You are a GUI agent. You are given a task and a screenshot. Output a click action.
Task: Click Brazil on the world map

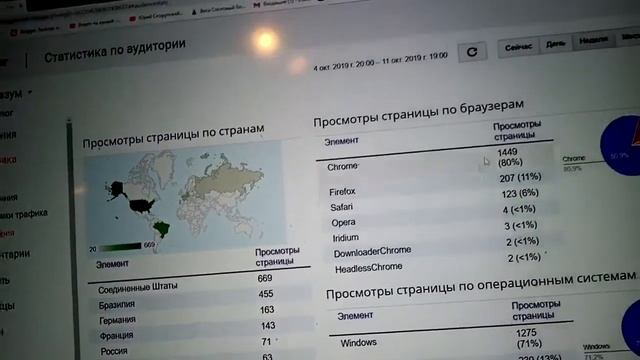coord(162,229)
